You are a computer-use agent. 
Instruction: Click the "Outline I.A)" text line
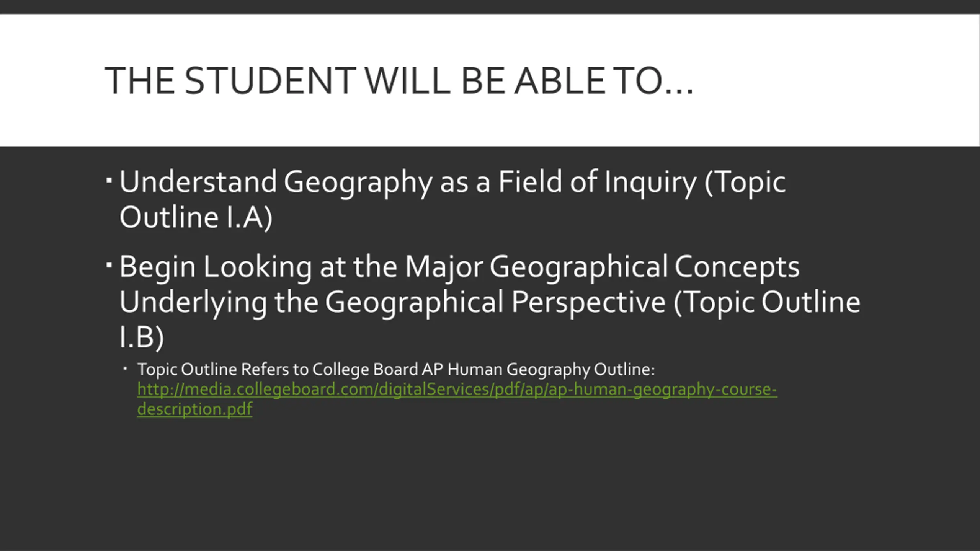pos(196,217)
